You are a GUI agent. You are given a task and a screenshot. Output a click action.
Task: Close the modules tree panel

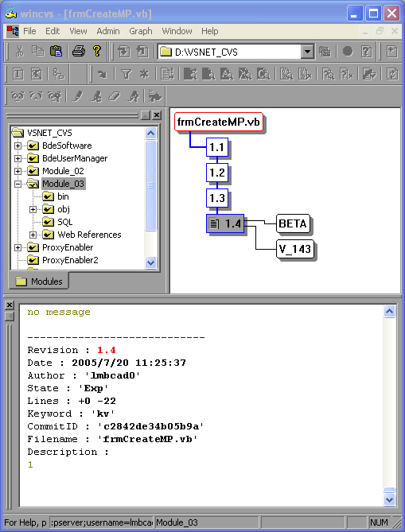pyautogui.click(x=157, y=115)
